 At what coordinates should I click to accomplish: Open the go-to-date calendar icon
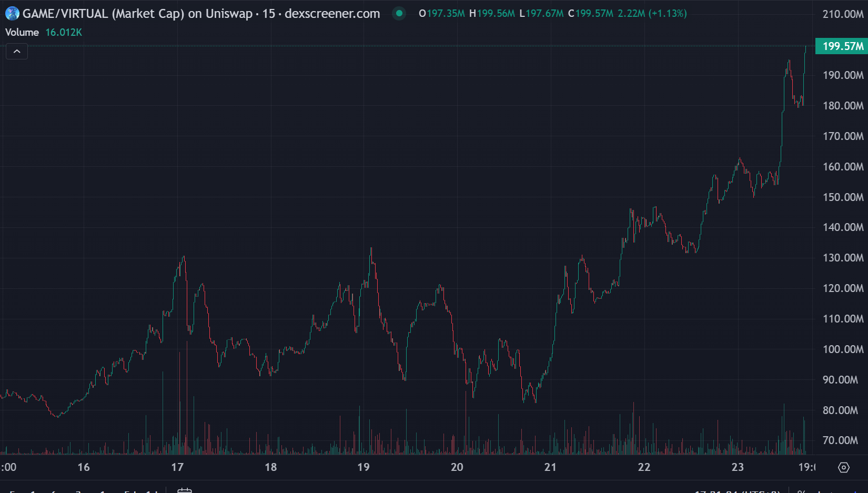click(185, 490)
